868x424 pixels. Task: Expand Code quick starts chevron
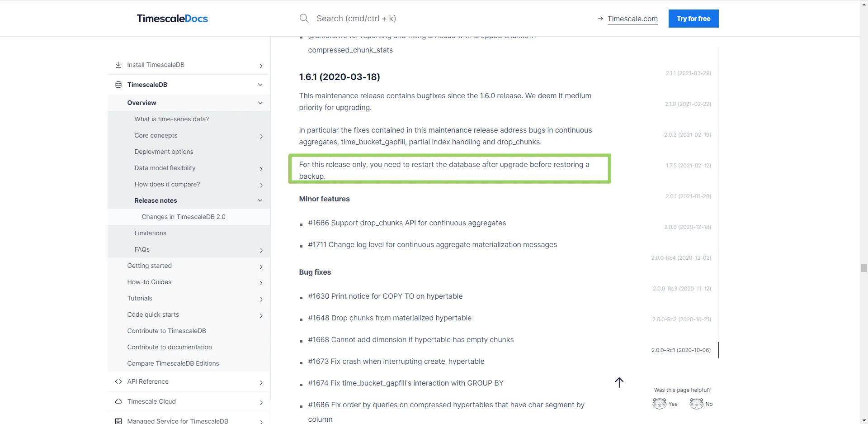(x=261, y=315)
